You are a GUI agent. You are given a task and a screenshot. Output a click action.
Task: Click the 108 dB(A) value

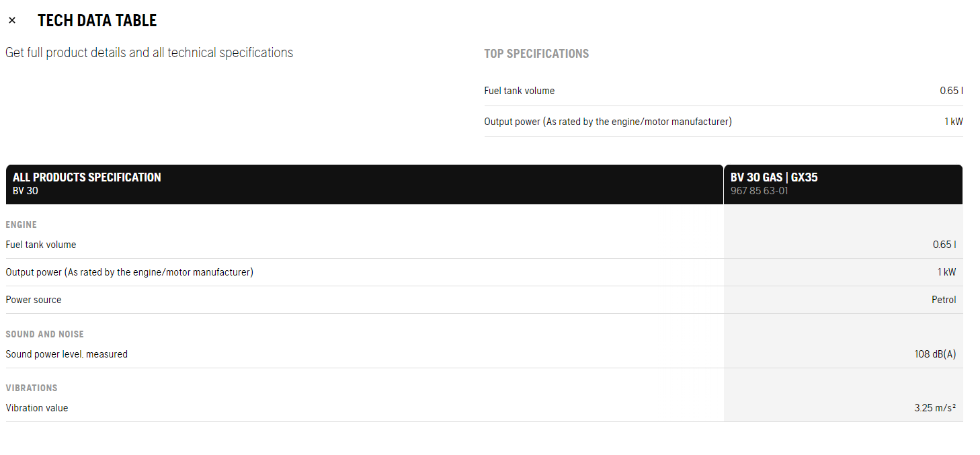coord(935,354)
